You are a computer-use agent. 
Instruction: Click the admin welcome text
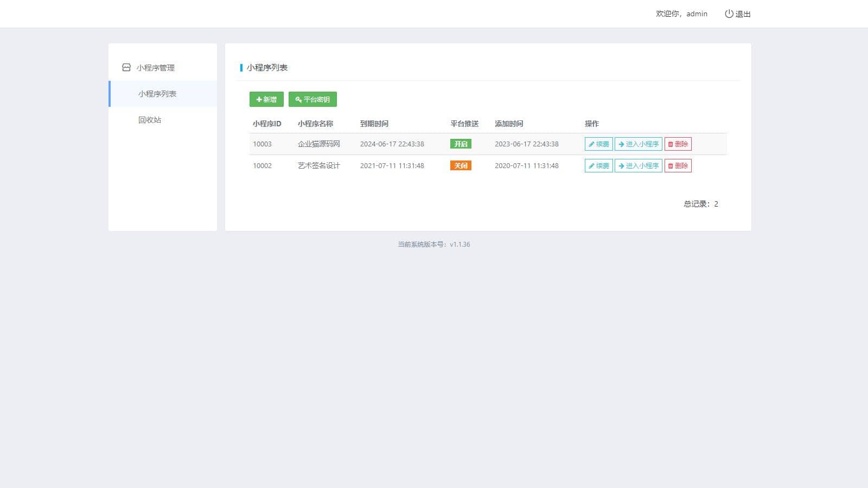[x=681, y=14]
